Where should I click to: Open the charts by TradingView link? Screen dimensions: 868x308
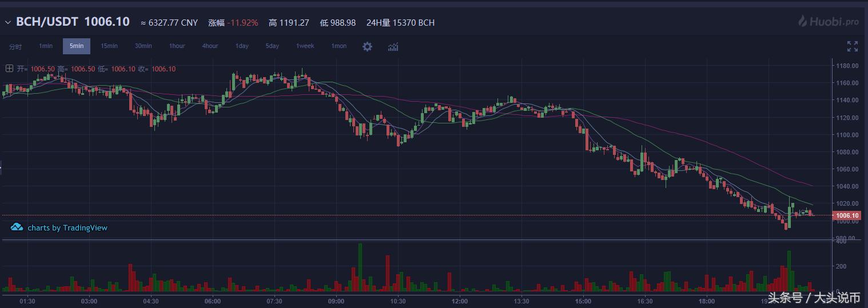[x=67, y=227]
